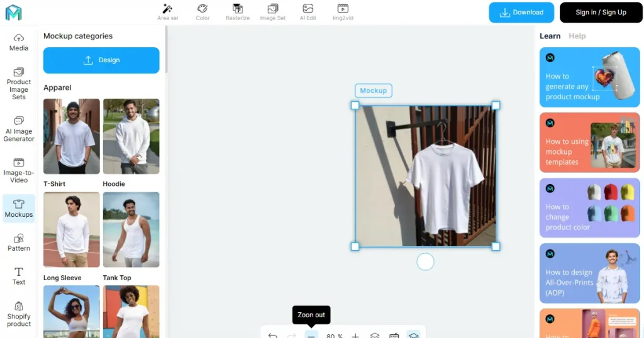Open the Color tool in top toolbar

click(203, 12)
